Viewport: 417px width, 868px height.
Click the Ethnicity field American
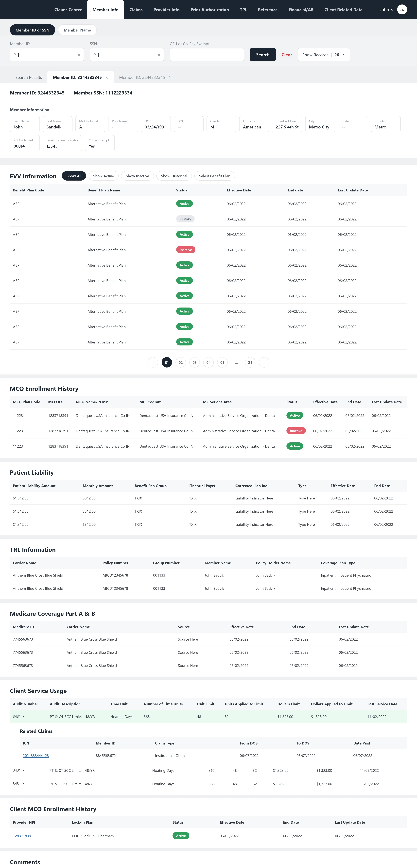pos(254,124)
